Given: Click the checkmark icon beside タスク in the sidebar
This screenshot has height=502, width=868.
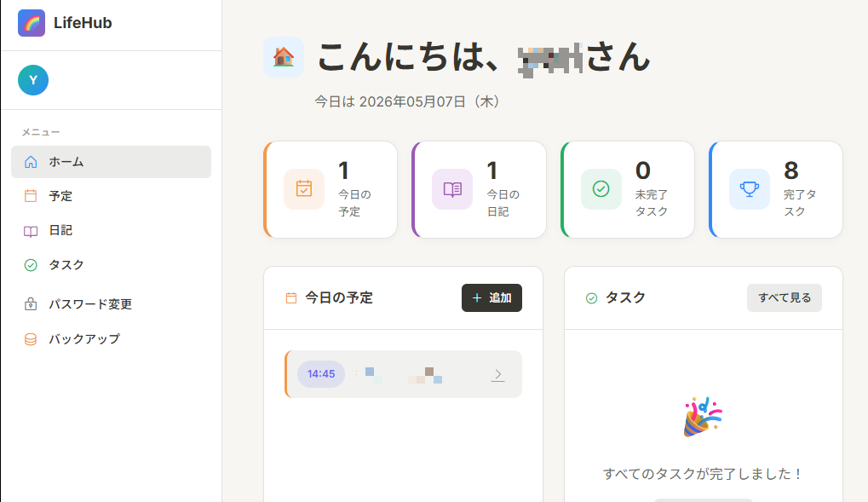Looking at the screenshot, I should tap(31, 265).
